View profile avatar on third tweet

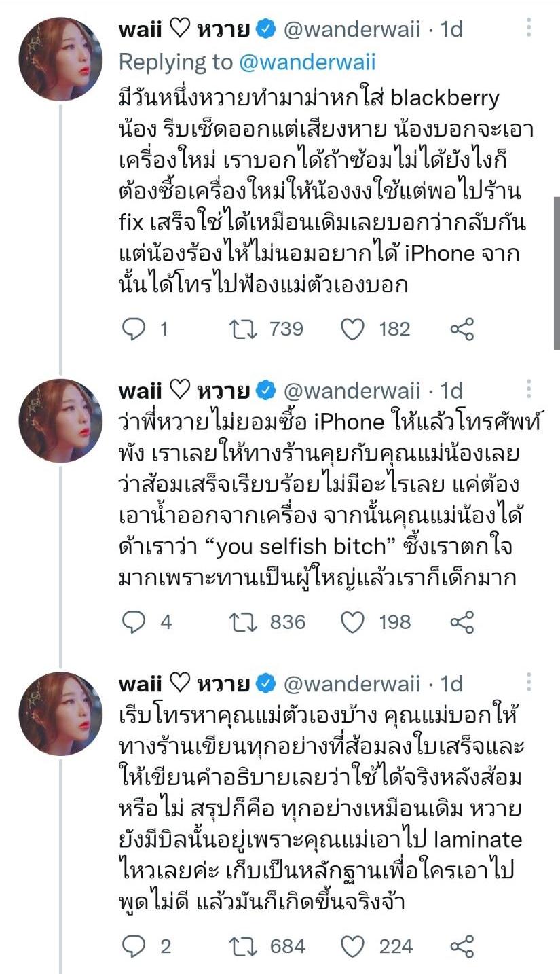(x=61, y=714)
